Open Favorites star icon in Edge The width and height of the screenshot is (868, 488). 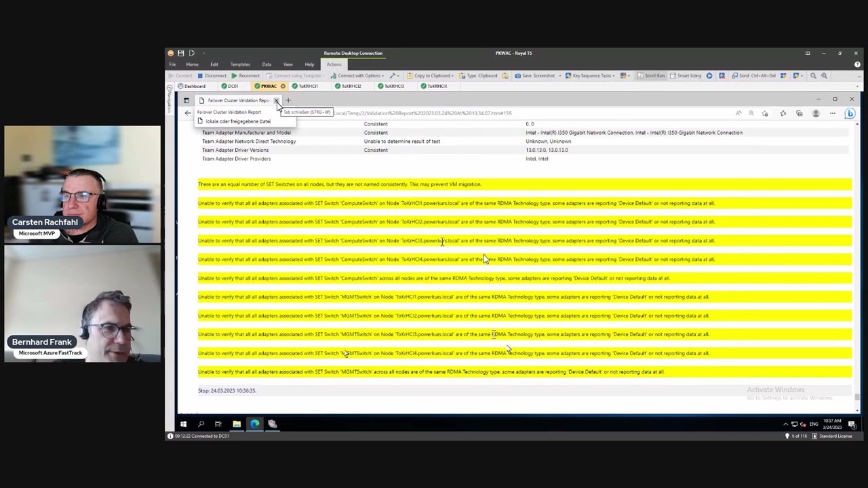(x=783, y=113)
